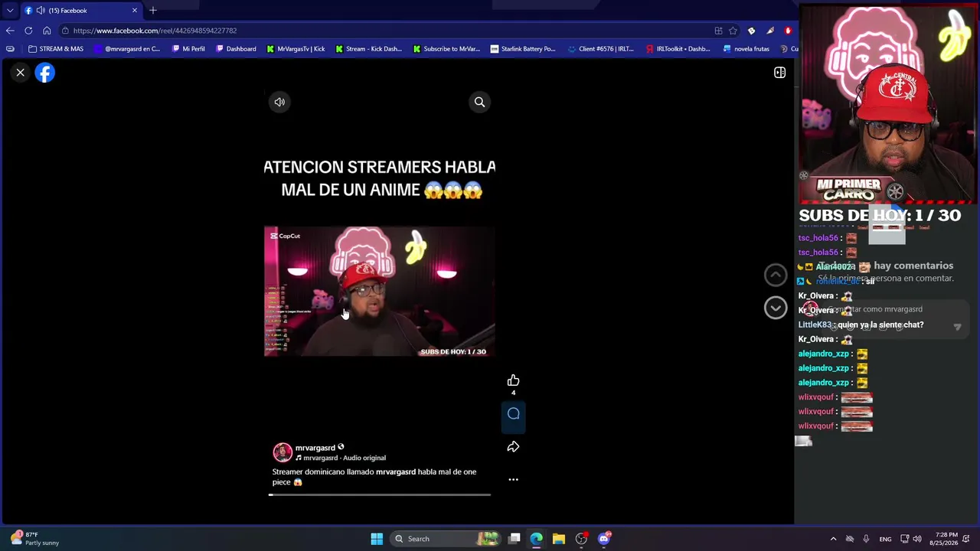The width and height of the screenshot is (980, 551).
Task: Focus the facebook.com address bar
Action: click(383, 31)
